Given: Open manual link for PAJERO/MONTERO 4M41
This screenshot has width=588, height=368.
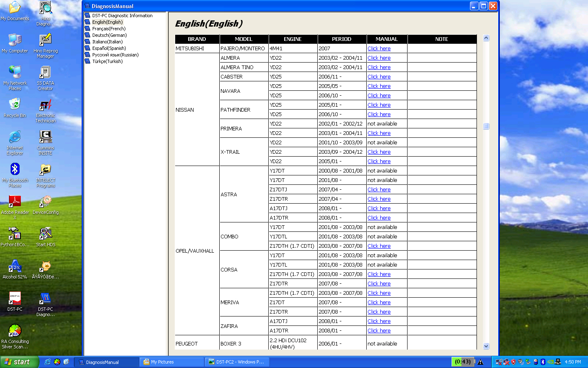Looking at the screenshot, I should click(x=379, y=48).
